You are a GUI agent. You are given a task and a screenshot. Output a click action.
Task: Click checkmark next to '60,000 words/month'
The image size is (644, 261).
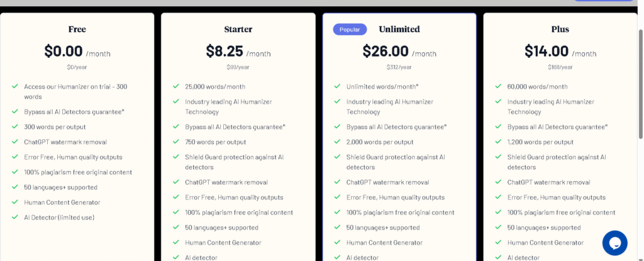pos(498,87)
